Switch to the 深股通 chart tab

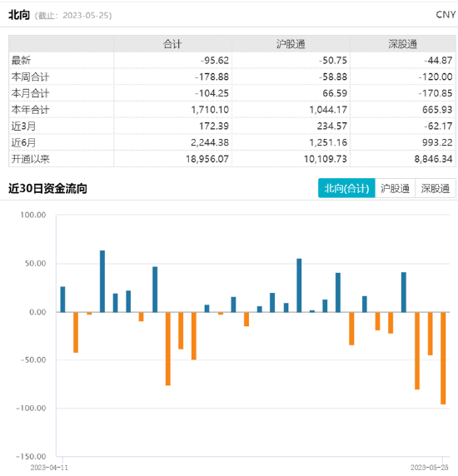pyautogui.click(x=435, y=188)
